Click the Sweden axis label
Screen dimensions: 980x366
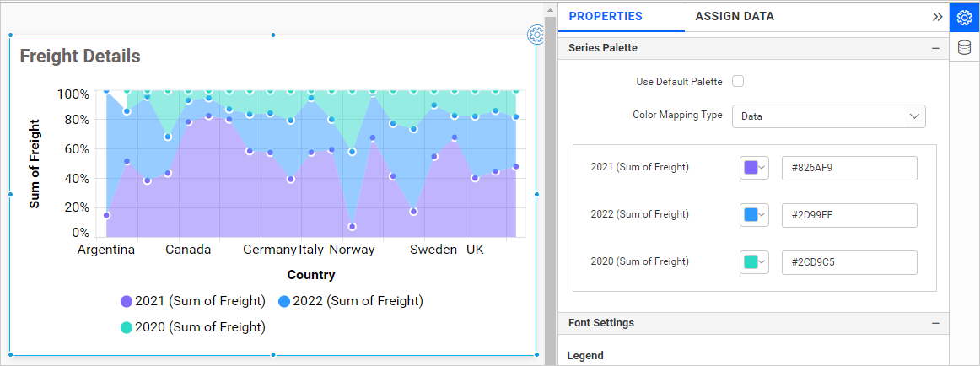pos(433,250)
